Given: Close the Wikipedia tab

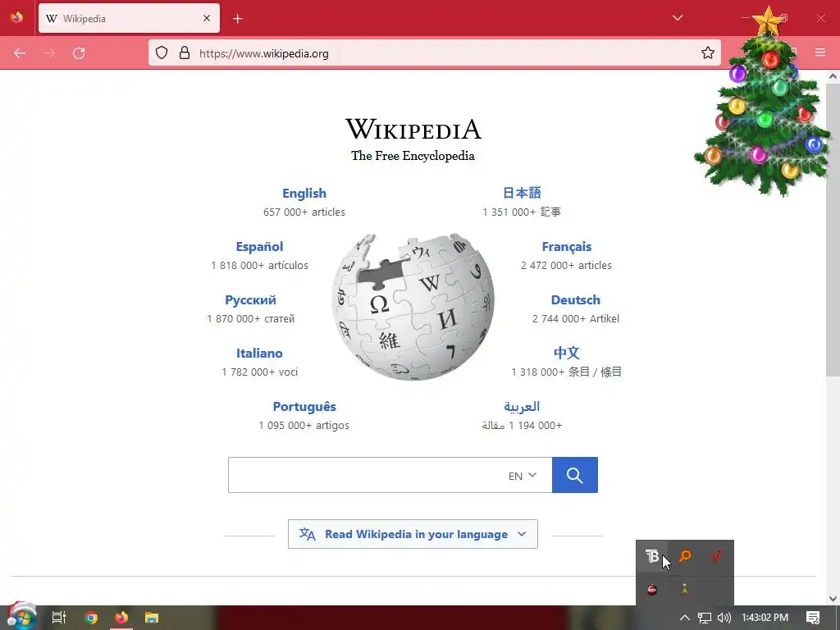Looking at the screenshot, I should pyautogui.click(x=207, y=18).
